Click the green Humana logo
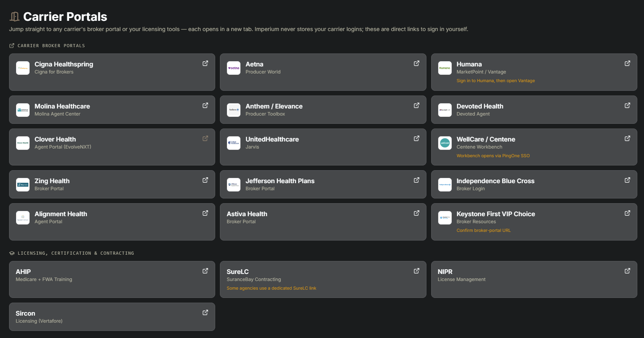644x338 pixels. (445, 68)
